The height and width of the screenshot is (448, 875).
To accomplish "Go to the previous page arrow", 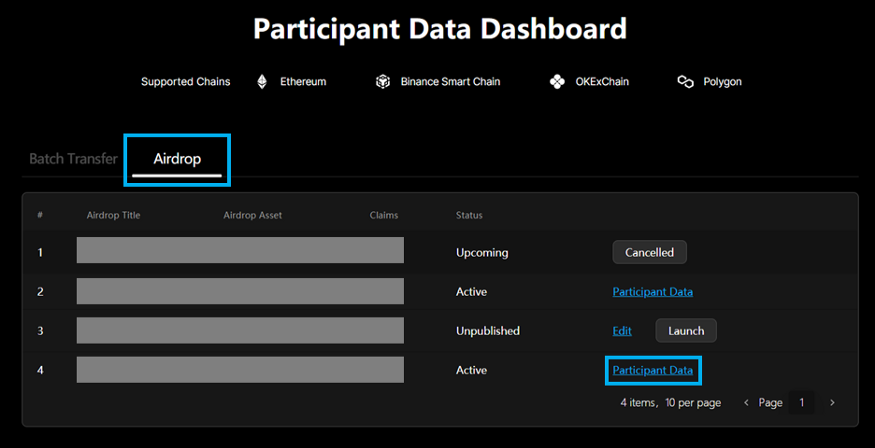I will coord(746,403).
